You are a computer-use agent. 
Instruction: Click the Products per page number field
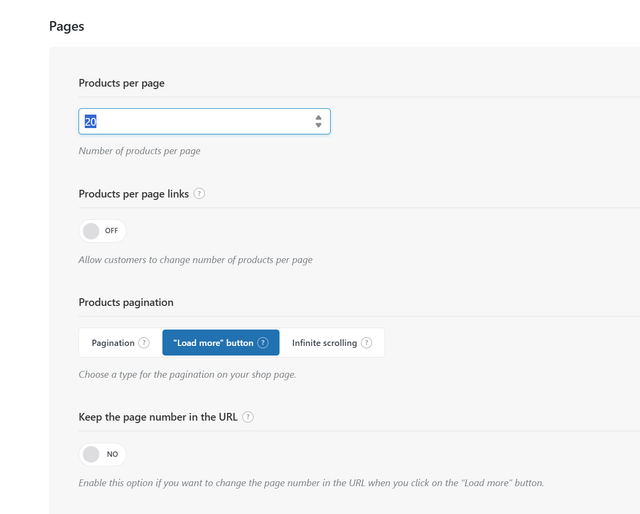(x=204, y=121)
